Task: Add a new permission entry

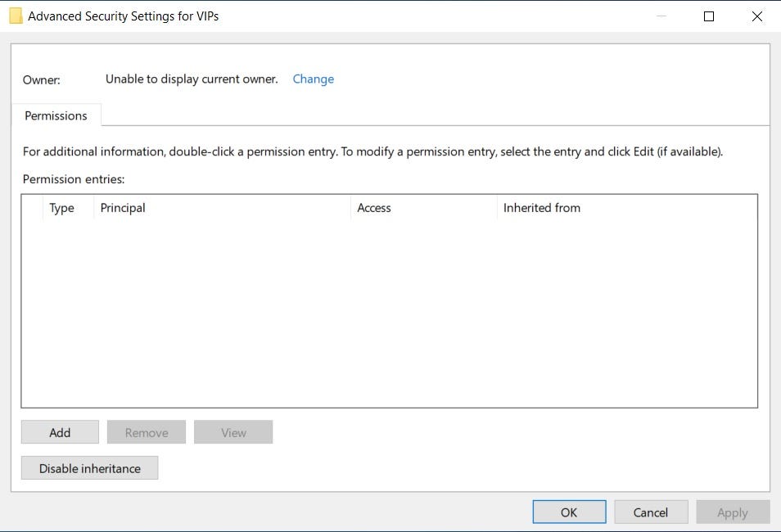Action: coord(60,432)
